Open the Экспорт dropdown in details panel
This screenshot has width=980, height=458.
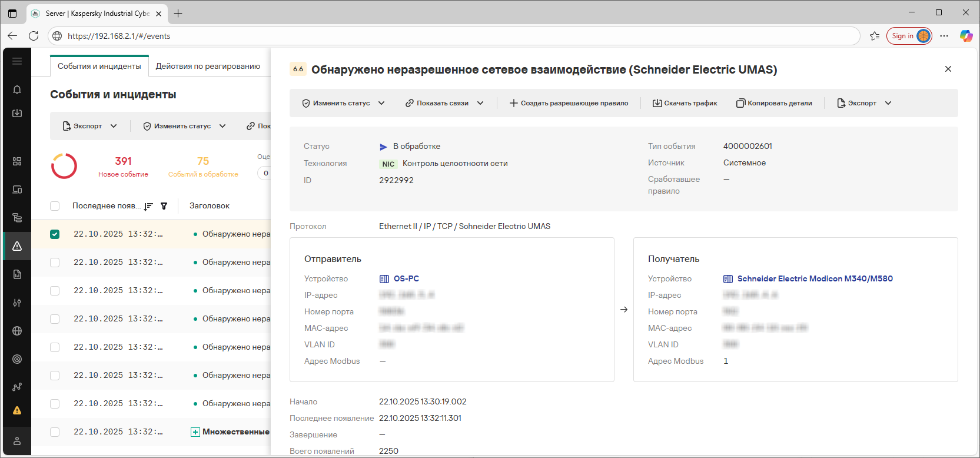point(864,103)
